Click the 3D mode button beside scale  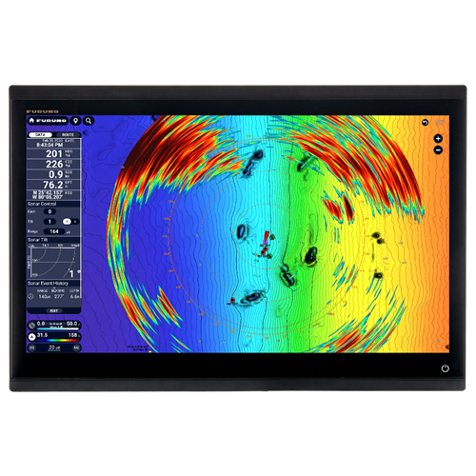(x=31, y=347)
